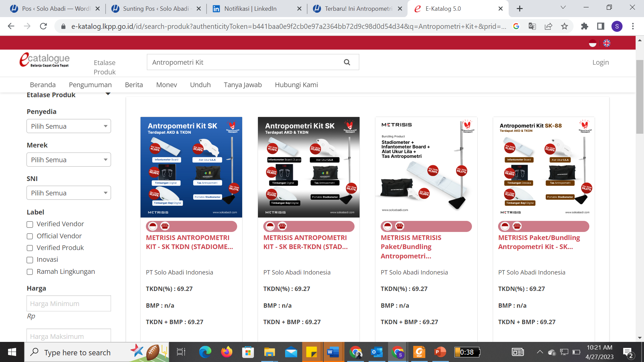Open Monev menu item
Viewport: 644px width, 362px height.
[166, 85]
